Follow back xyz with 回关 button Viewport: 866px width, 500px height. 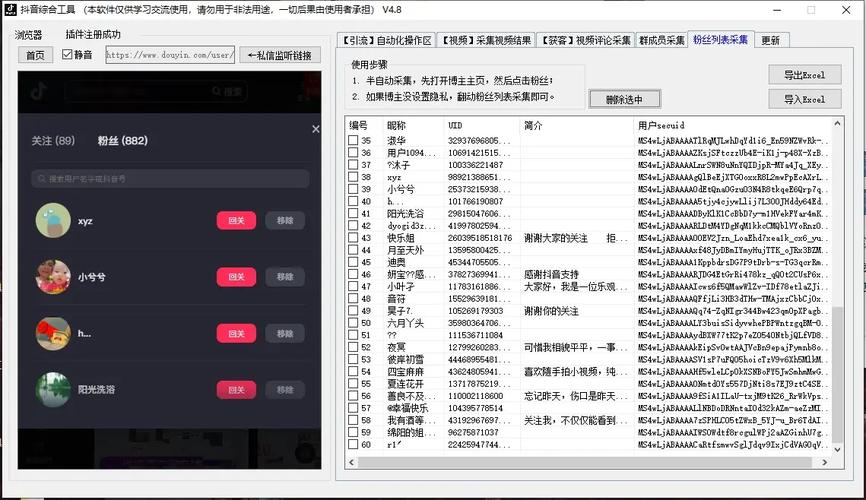coord(236,221)
